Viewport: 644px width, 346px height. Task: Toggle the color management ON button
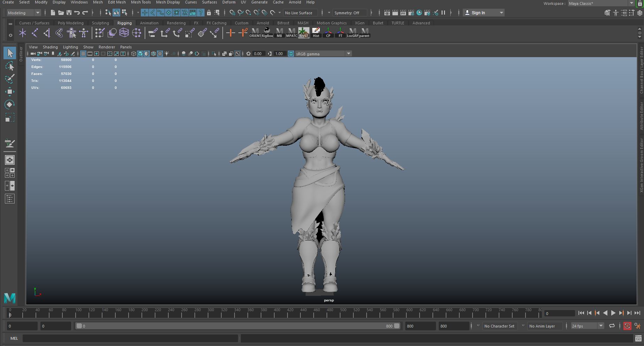point(291,54)
